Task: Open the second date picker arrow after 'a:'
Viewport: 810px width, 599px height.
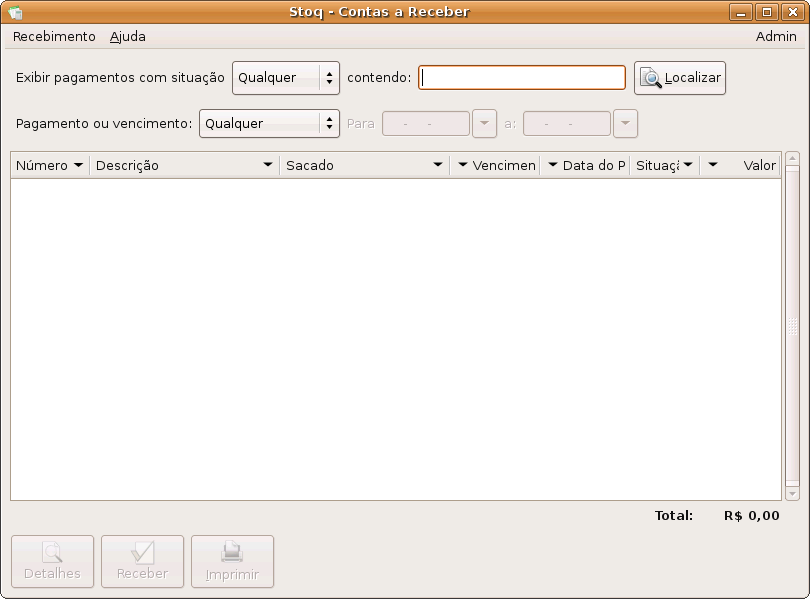Action: click(x=625, y=123)
